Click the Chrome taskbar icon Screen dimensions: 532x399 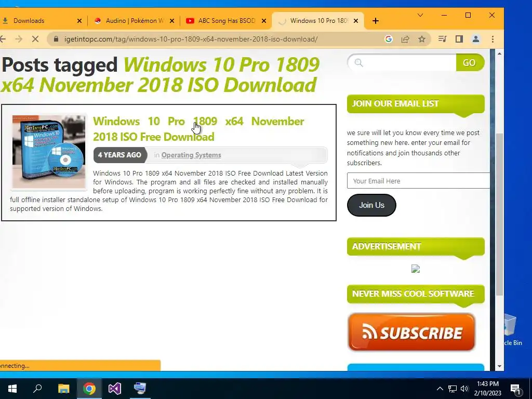click(89, 389)
